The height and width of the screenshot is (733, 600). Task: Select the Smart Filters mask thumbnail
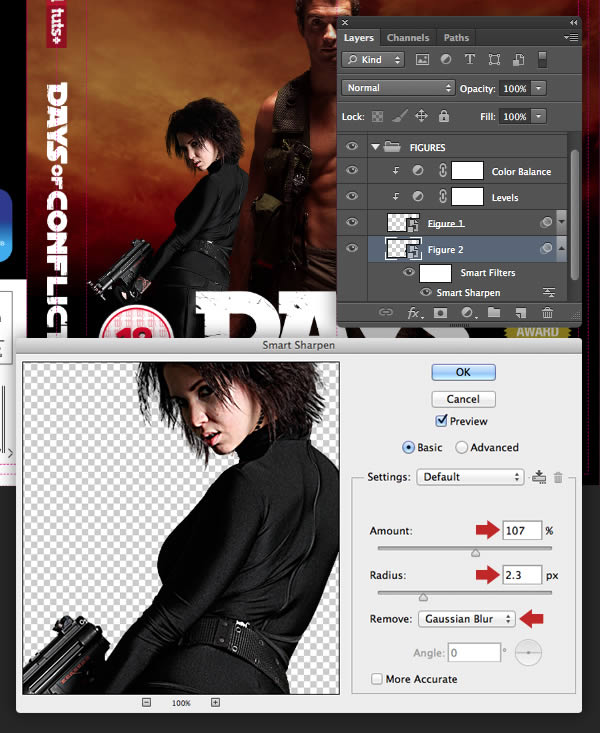tap(435, 273)
